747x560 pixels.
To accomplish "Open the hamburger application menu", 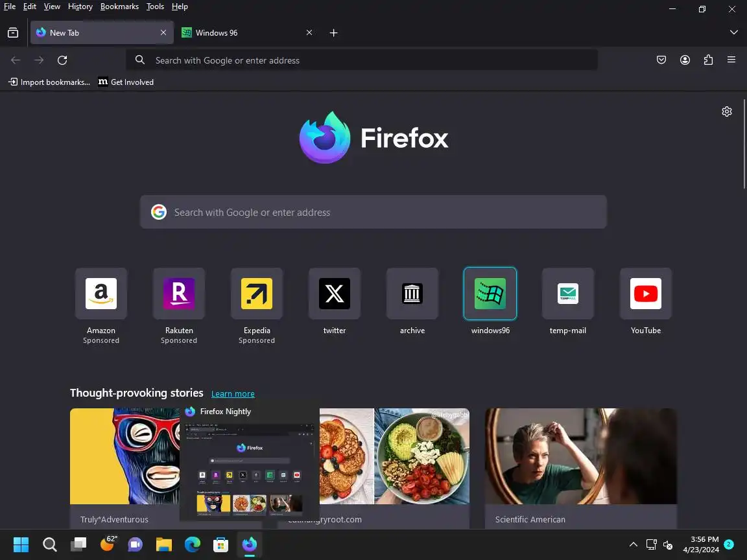I will click(731, 60).
